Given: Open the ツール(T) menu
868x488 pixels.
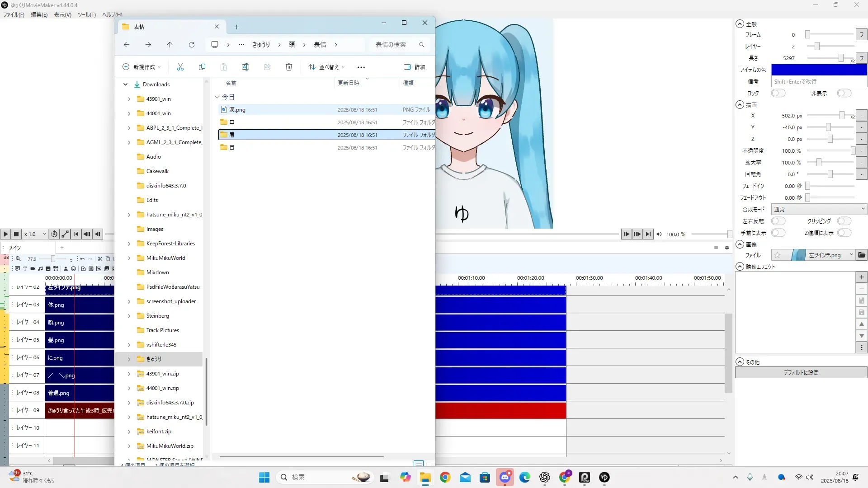Looking at the screenshot, I should pyautogui.click(x=86, y=14).
